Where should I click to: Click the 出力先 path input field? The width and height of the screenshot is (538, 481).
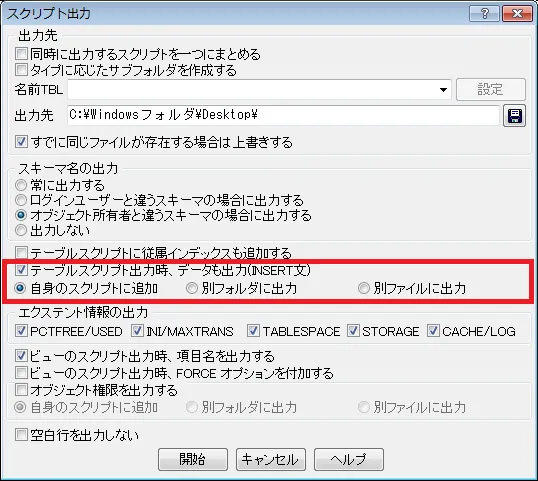click(283, 115)
